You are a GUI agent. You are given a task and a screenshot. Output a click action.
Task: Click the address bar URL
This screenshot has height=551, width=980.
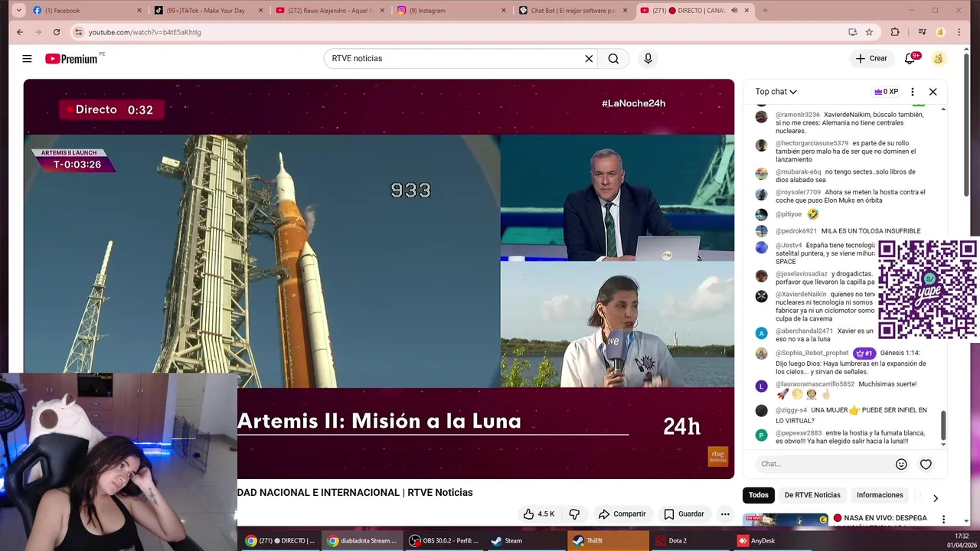point(145,32)
